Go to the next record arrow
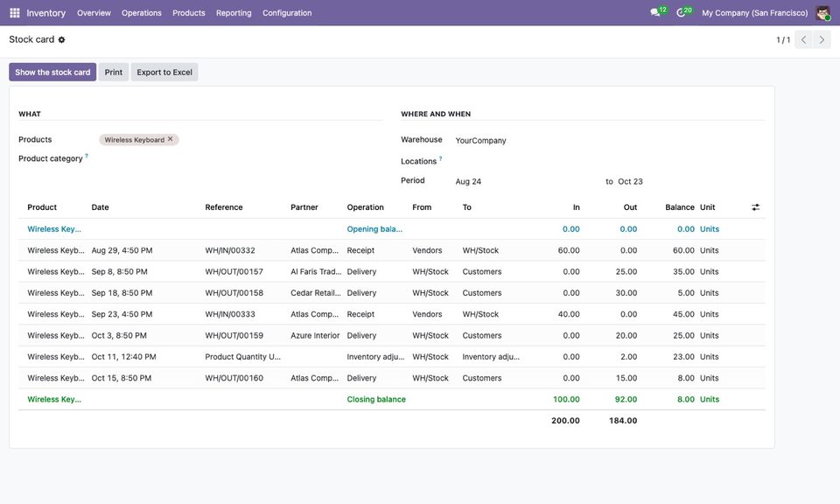Image resolution: width=840 pixels, height=504 pixels. [822, 39]
